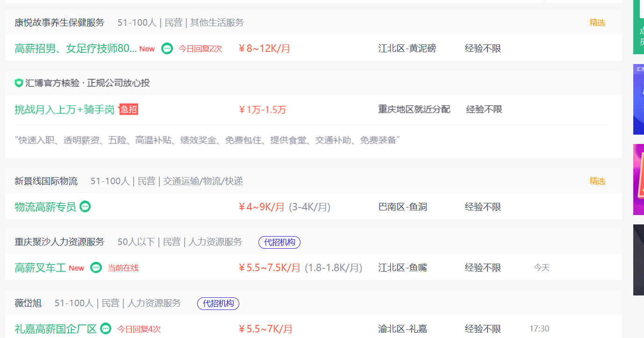The width and height of the screenshot is (644, 338).
Task: Open 挑战月入上万+骑手岗 job posting
Action: pyautogui.click(x=64, y=109)
